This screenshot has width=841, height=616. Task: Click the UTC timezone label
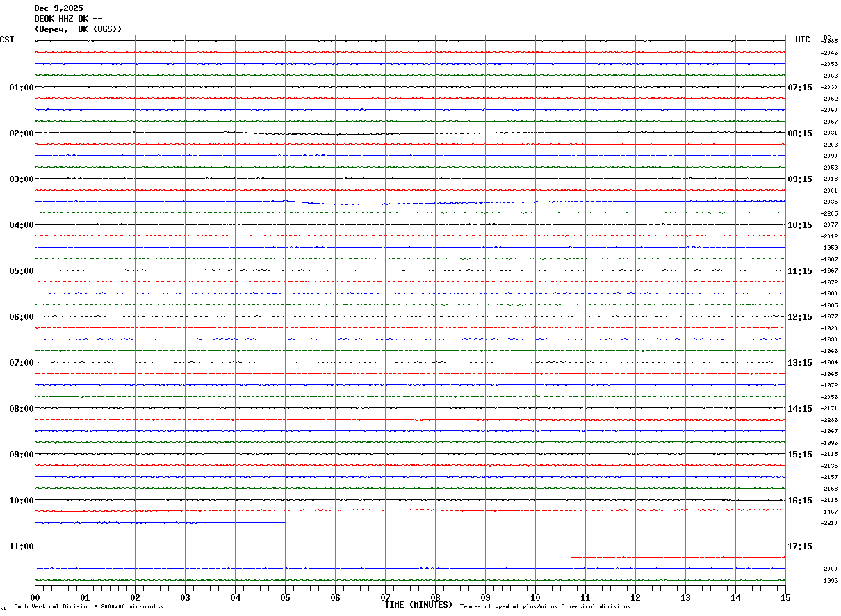tap(803, 40)
